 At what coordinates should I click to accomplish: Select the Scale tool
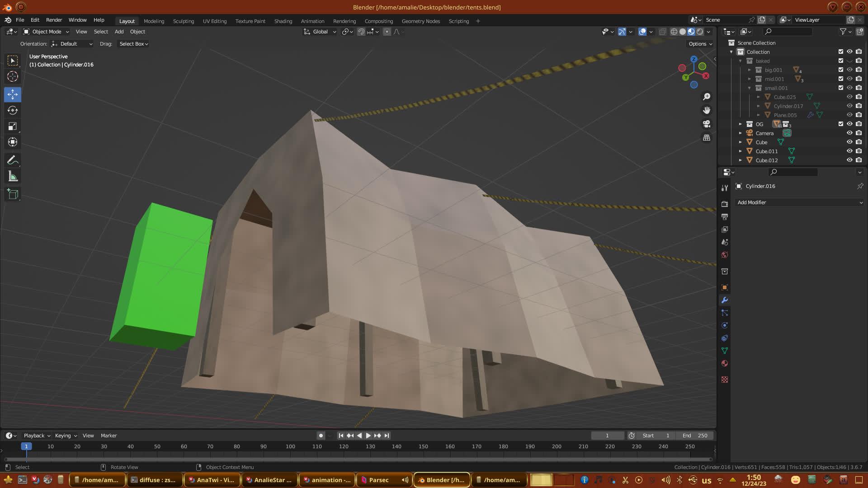(13, 127)
